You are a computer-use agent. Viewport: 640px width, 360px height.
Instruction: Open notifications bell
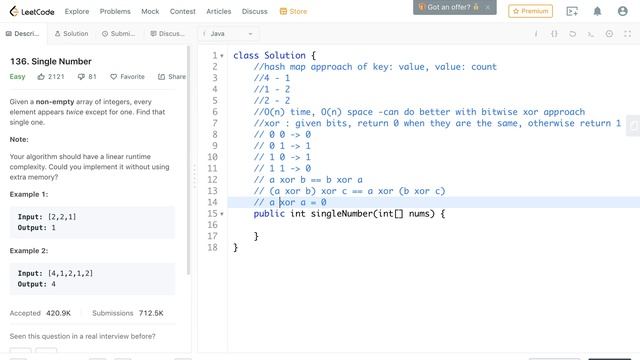click(597, 11)
